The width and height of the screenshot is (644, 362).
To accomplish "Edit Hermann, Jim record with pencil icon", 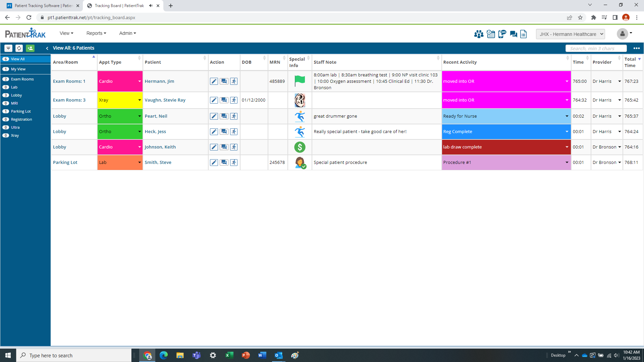I will click(214, 81).
